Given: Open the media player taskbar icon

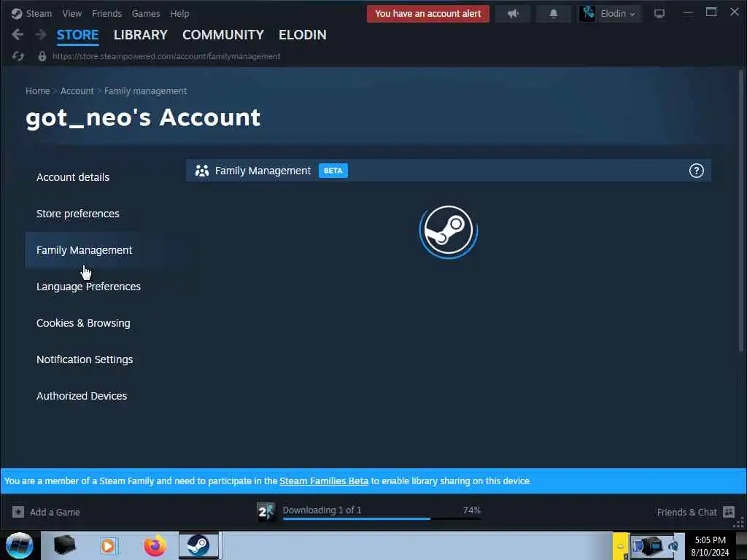Looking at the screenshot, I should click(x=108, y=545).
